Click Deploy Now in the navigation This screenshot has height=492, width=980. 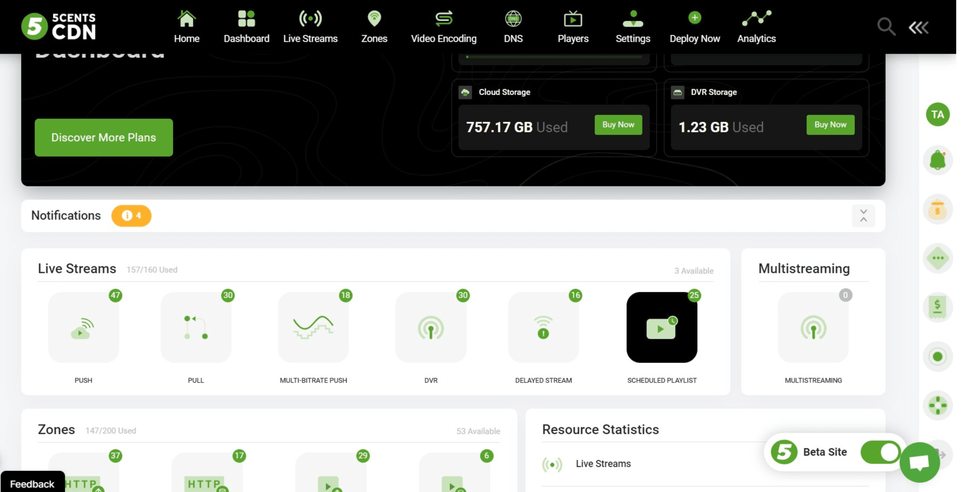tap(695, 27)
